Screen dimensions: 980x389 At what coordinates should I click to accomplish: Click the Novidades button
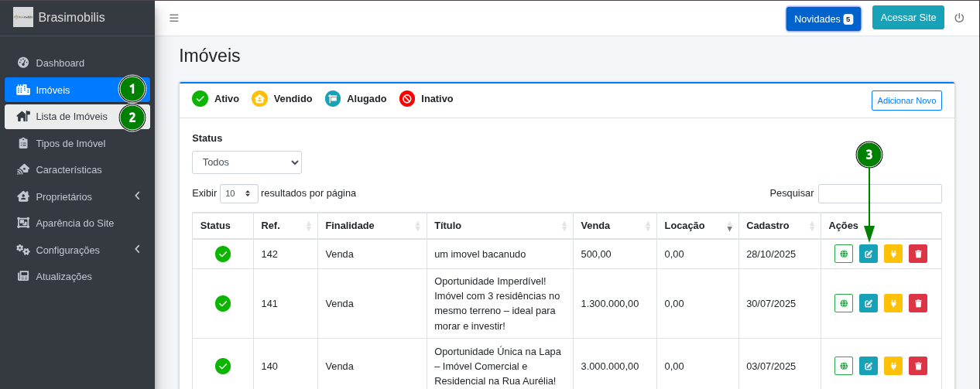coord(824,19)
